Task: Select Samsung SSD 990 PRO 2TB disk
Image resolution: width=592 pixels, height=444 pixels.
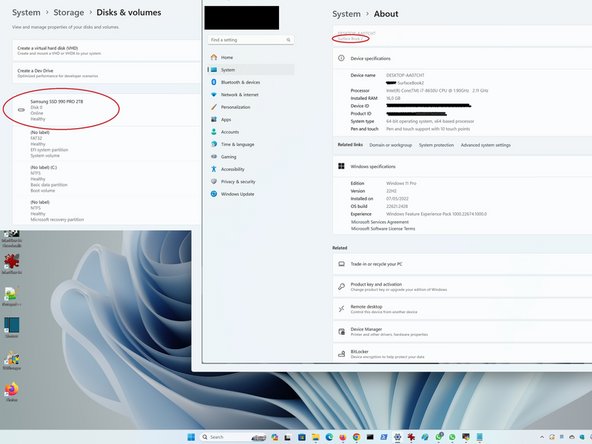Action: click(x=106, y=110)
